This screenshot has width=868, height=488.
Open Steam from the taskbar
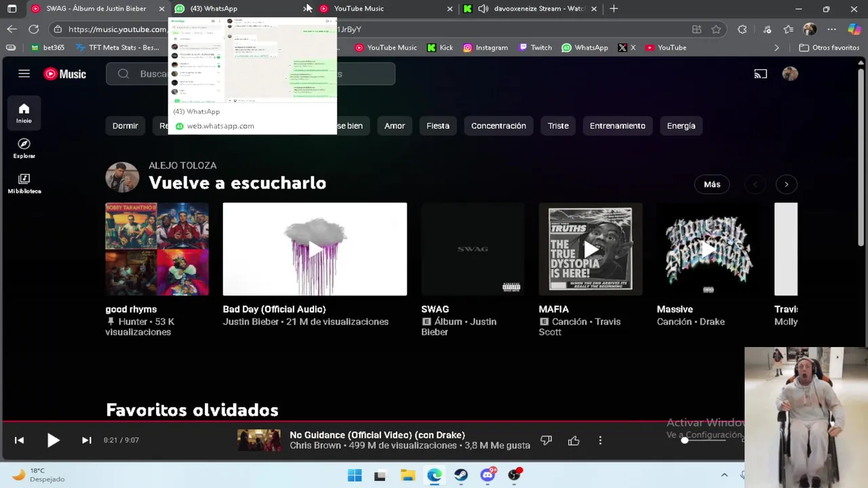point(461,475)
